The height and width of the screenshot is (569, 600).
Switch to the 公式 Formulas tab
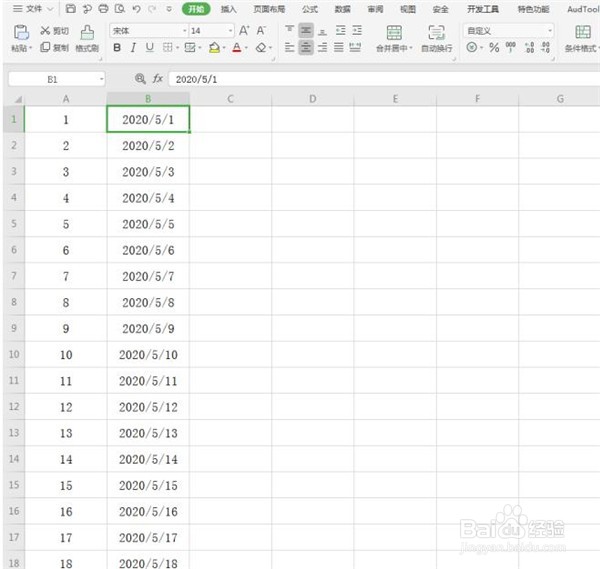click(310, 9)
